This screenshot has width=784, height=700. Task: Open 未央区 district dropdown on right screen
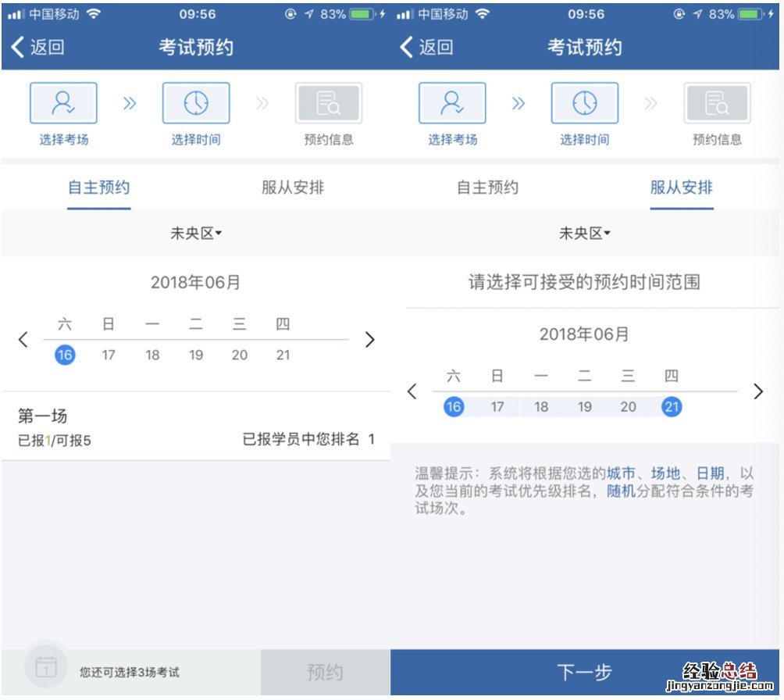(585, 233)
